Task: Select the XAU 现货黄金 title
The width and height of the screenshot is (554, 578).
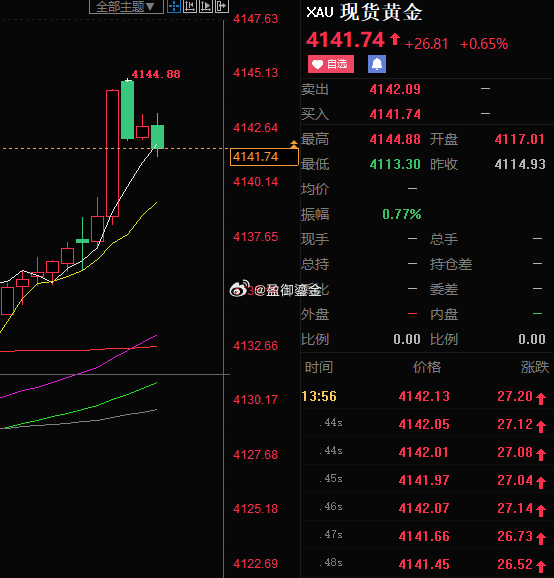Action: coord(364,12)
